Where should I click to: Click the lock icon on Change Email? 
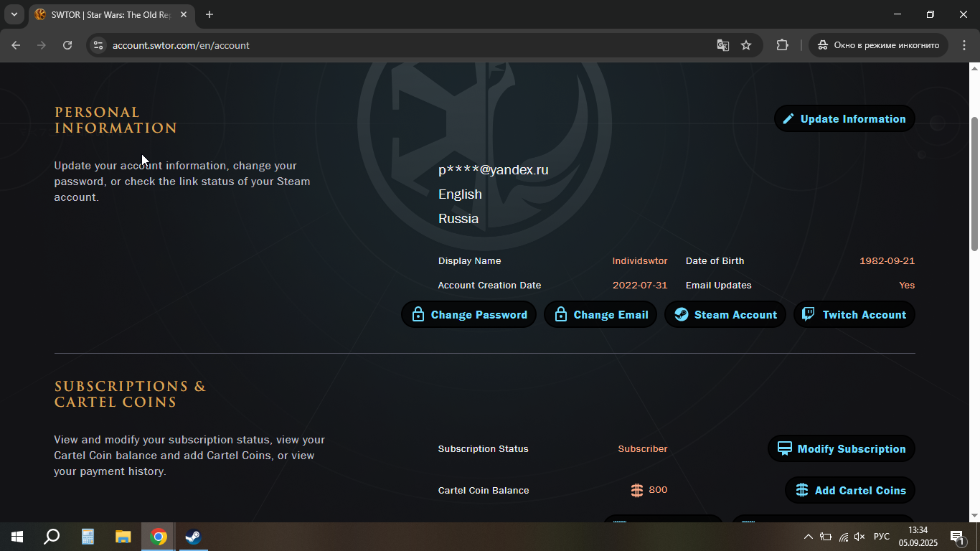(x=561, y=314)
